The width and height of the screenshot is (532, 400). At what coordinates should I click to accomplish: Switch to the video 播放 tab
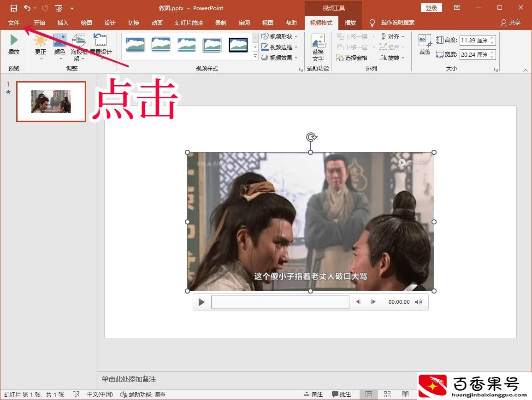(350, 23)
